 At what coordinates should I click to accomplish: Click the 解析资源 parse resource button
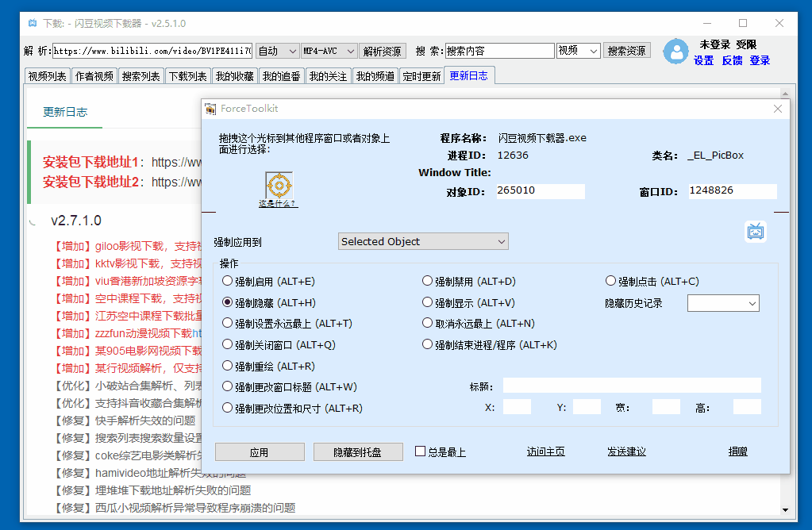click(x=383, y=49)
